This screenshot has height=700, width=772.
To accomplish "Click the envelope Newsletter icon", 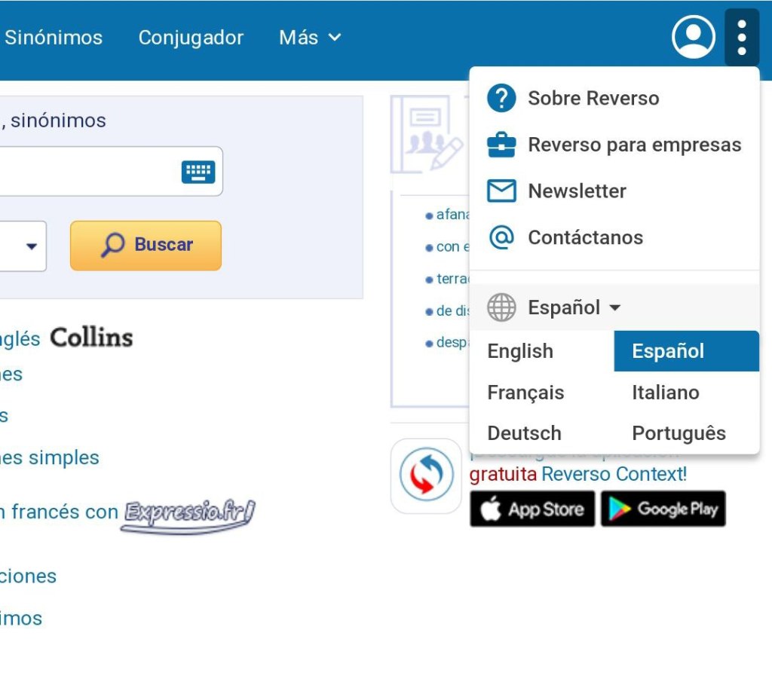I will [501, 191].
